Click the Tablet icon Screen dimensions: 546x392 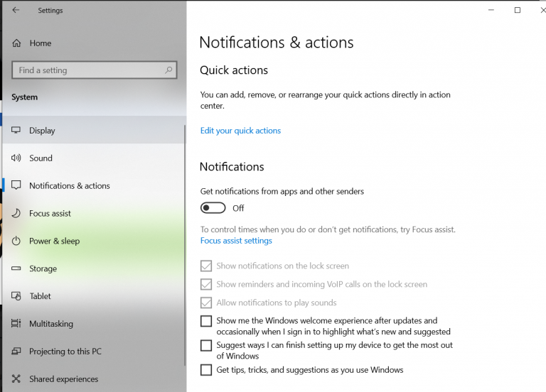coord(16,295)
